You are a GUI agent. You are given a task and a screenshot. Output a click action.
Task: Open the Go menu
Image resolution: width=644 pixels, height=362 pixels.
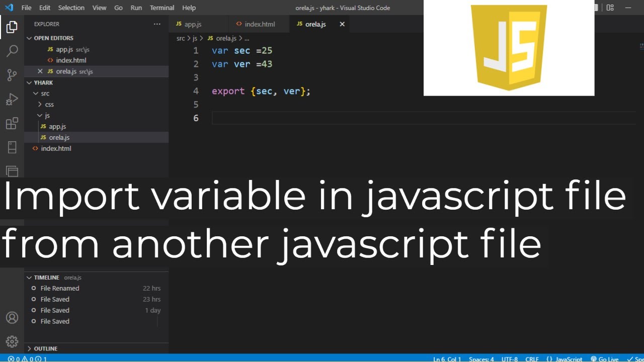pos(118,8)
